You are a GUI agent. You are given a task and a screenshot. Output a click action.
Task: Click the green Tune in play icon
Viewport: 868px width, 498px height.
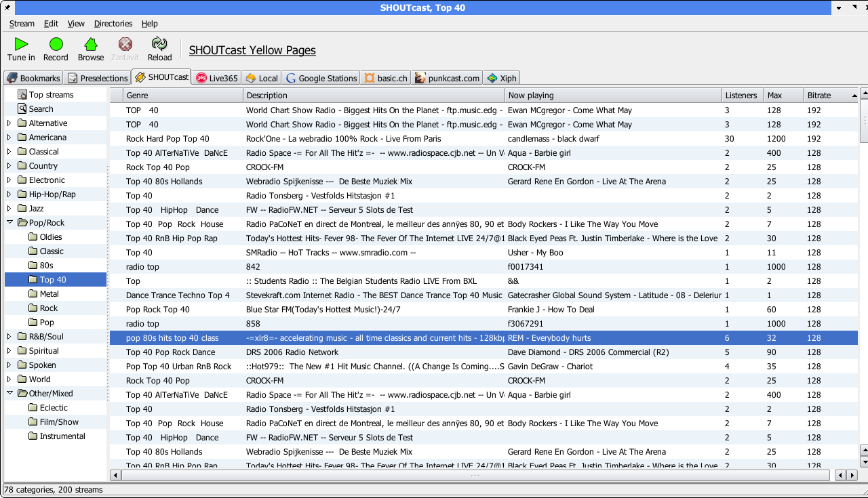(21, 44)
